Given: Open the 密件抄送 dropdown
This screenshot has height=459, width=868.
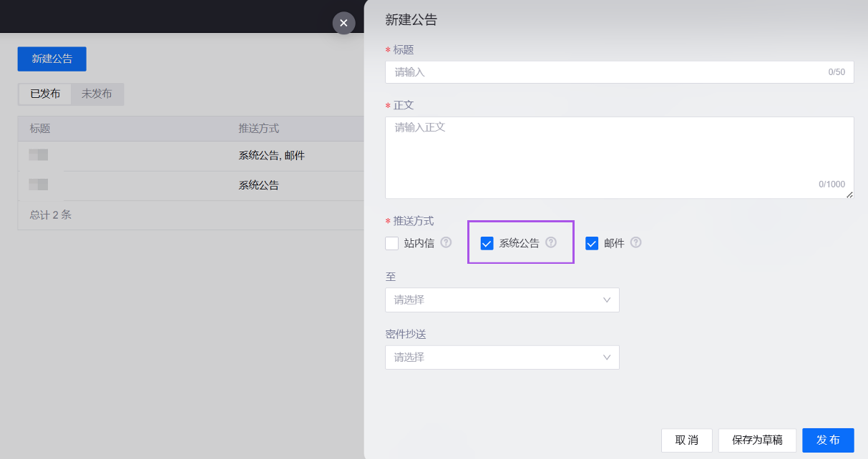Looking at the screenshot, I should [x=502, y=357].
